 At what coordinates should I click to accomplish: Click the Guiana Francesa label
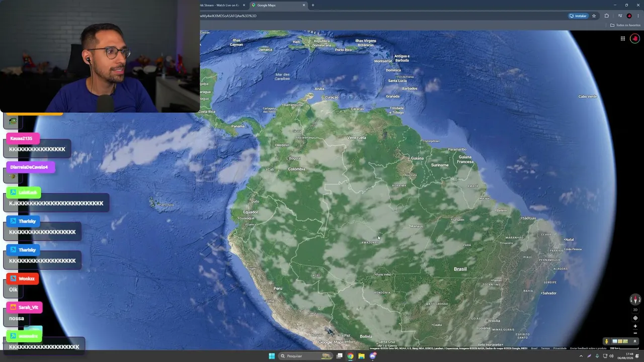465,159
